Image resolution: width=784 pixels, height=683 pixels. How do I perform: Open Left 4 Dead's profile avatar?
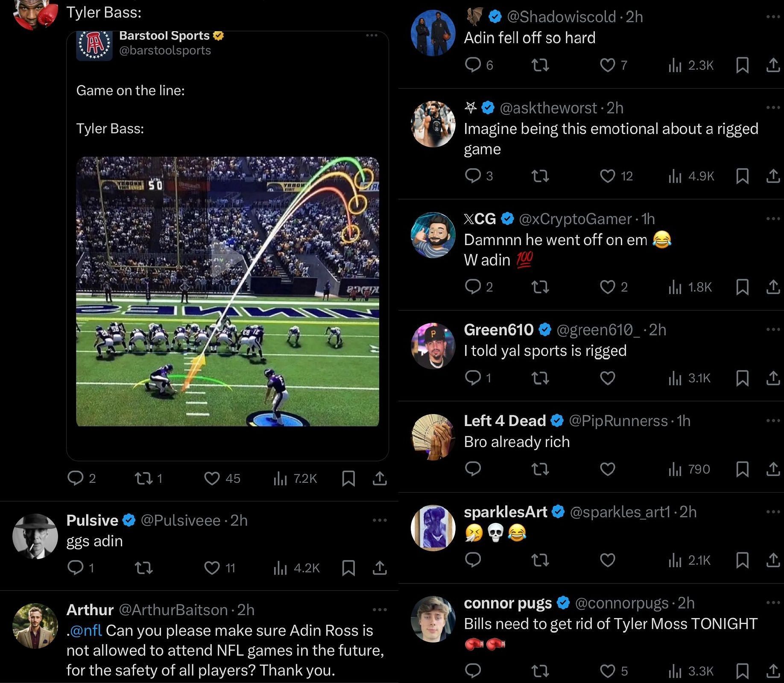[x=433, y=437]
